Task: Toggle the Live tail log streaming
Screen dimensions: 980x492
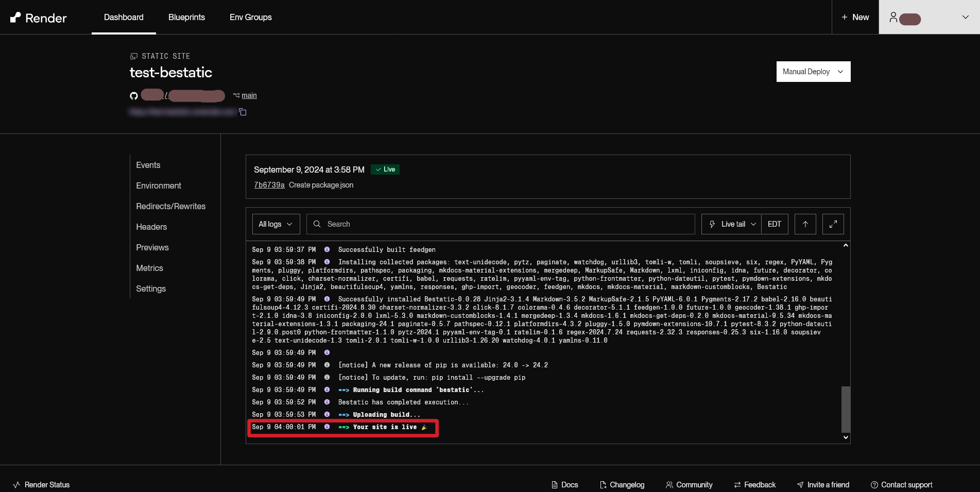Action: (x=731, y=224)
